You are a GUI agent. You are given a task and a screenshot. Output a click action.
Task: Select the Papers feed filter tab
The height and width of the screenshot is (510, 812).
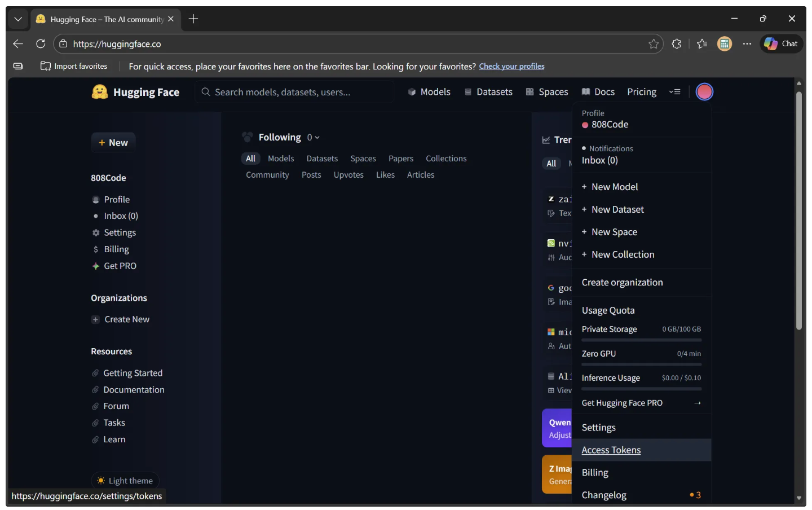pyautogui.click(x=401, y=159)
